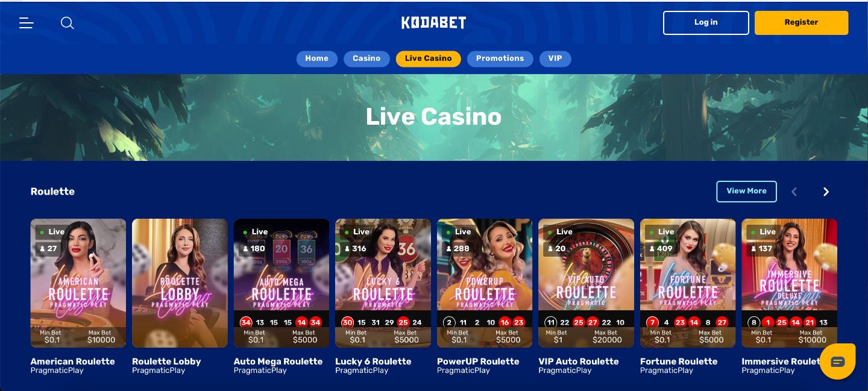Open the VIP tab
868x391 pixels.
pyautogui.click(x=555, y=58)
